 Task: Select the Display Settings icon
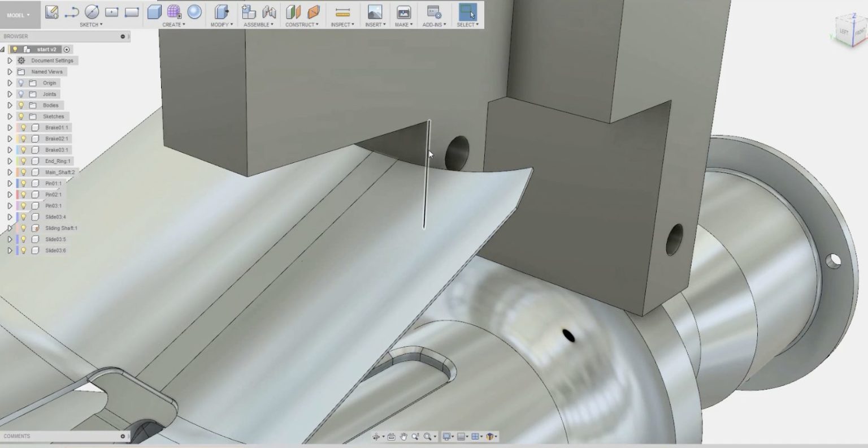point(448,436)
